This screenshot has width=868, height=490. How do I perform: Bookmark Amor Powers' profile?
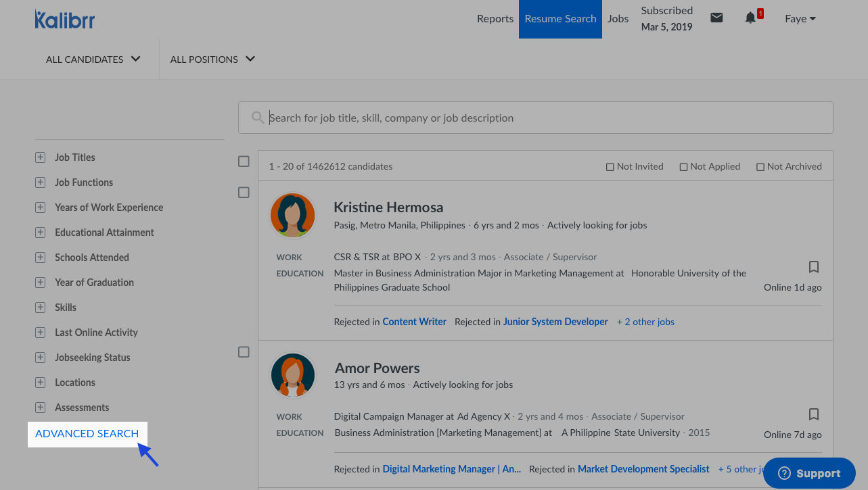tap(814, 414)
